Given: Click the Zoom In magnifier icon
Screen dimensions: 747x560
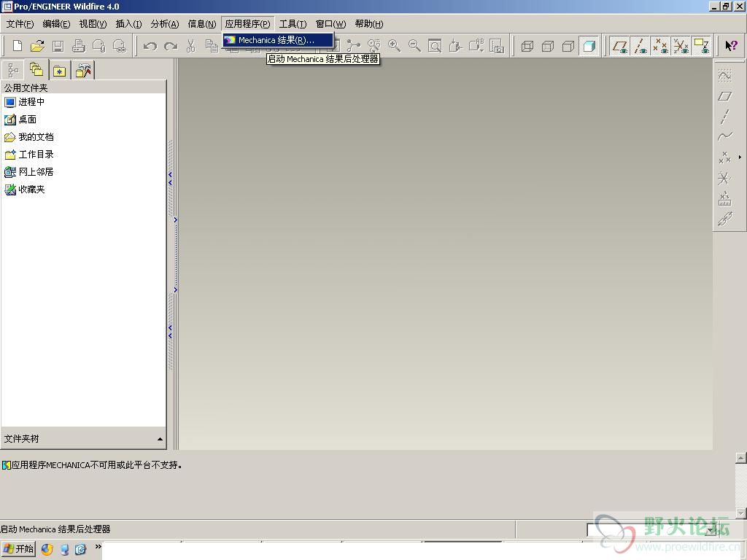Looking at the screenshot, I should point(394,46).
